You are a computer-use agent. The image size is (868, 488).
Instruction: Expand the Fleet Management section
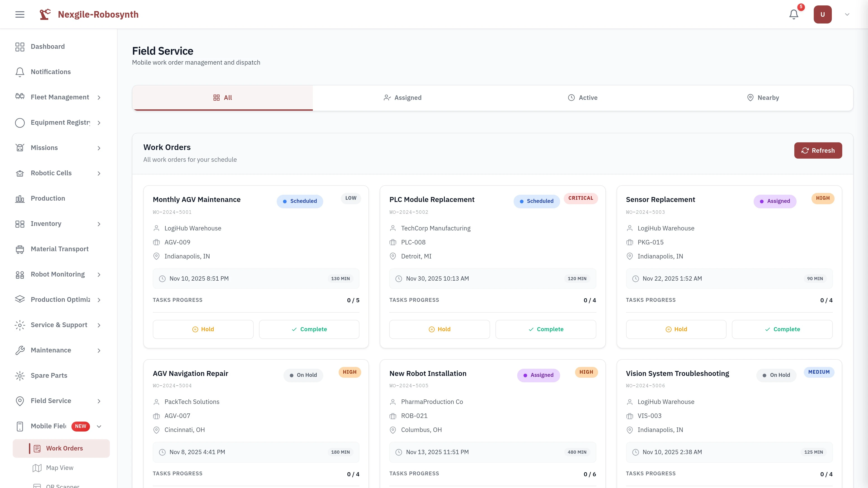[99, 97]
